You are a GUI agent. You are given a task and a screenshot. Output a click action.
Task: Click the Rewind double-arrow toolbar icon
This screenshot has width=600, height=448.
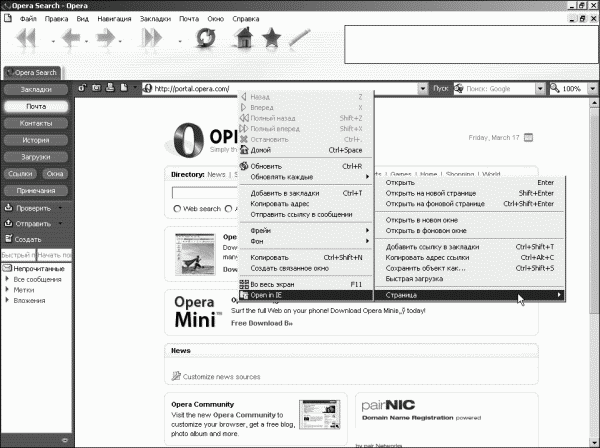point(26,38)
